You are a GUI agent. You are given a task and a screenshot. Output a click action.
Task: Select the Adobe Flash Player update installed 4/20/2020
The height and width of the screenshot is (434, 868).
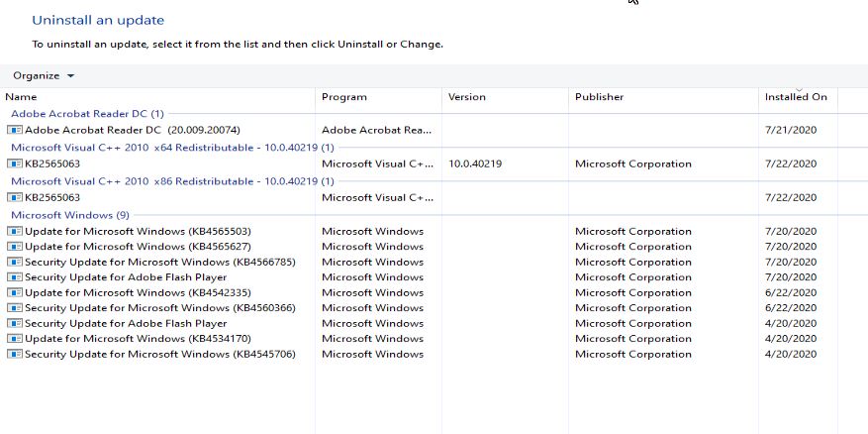click(126, 324)
